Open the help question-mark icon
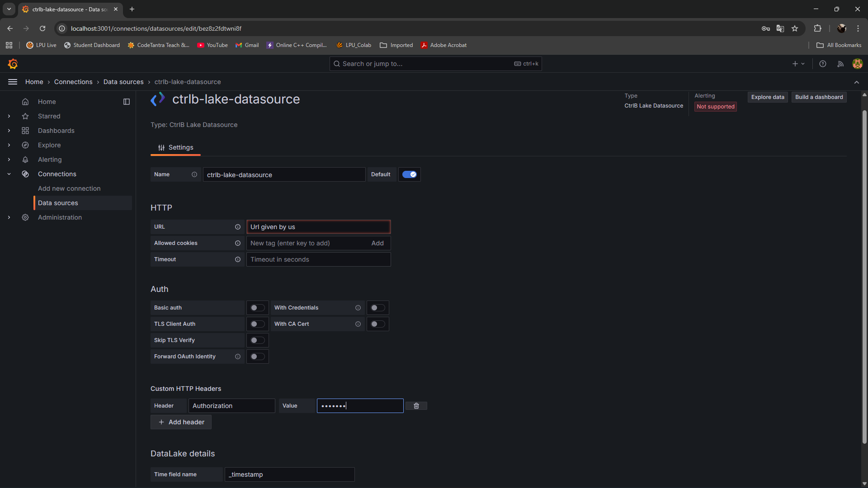This screenshot has width=868, height=488. pos(823,64)
